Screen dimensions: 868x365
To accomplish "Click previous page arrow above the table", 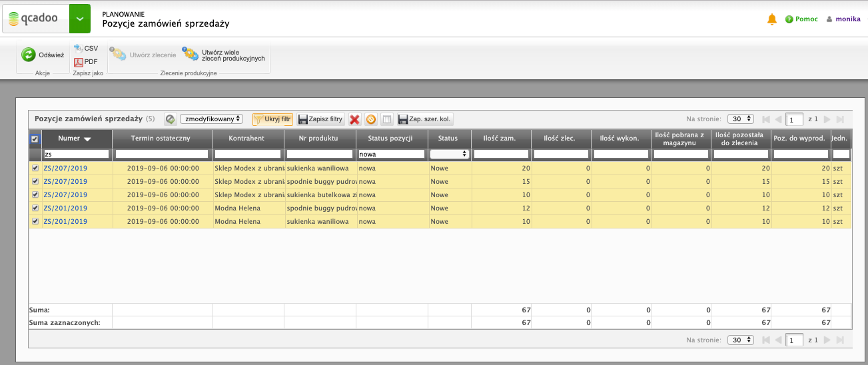I will pos(778,119).
